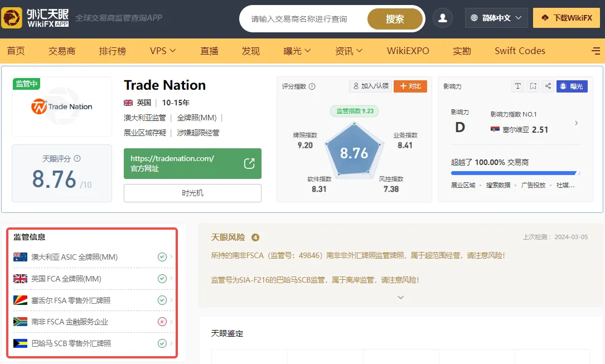Expand the 澳大利亚 ASIC row arrow
Image resolution: width=605 pixels, height=364 pixels.
171,257
